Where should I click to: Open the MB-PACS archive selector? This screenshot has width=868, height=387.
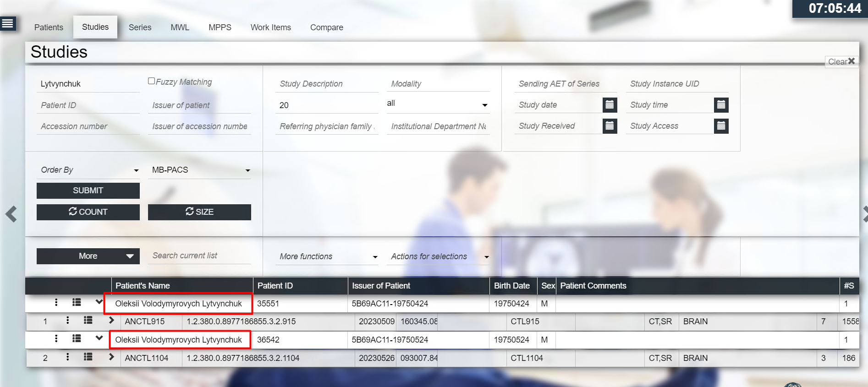click(x=200, y=170)
